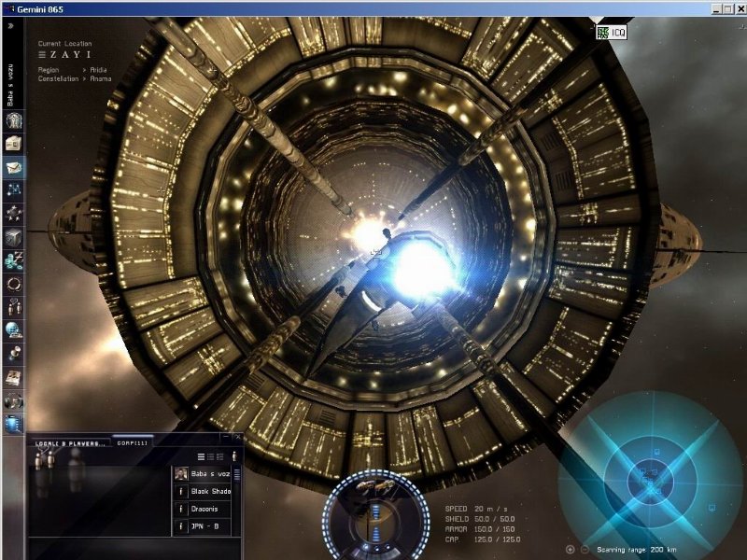The image size is (747, 560).
Task: Click the vertical Baba s vozu sidebar name
Action: point(10,85)
